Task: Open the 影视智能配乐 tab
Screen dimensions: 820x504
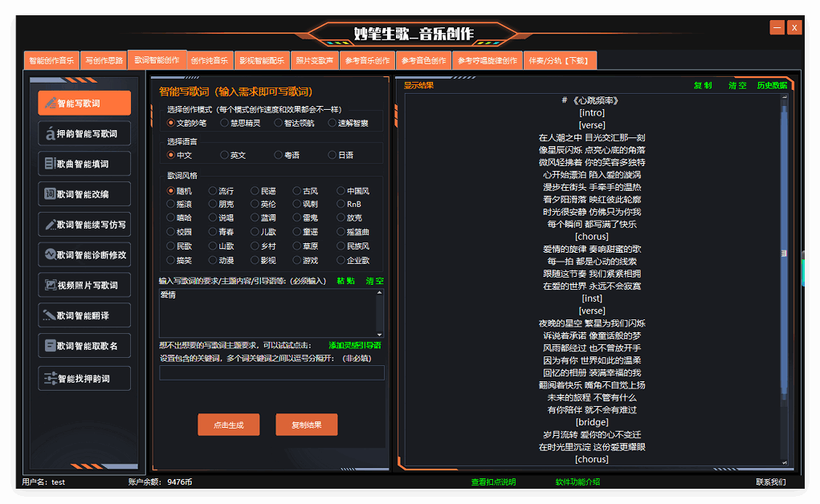Action: pos(262,60)
